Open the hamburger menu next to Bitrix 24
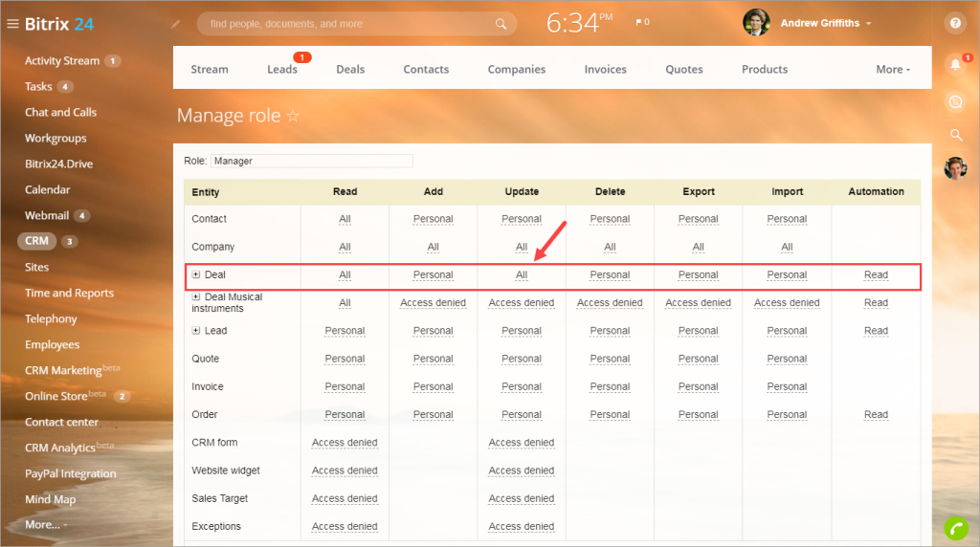980x547 pixels. tap(12, 24)
